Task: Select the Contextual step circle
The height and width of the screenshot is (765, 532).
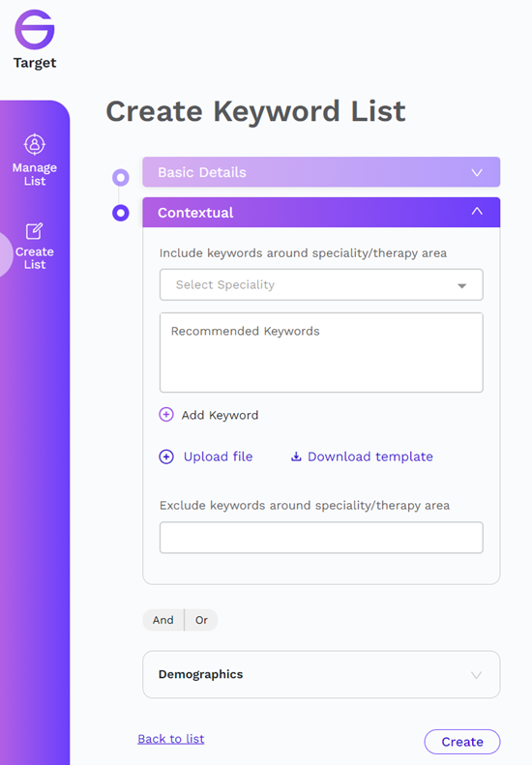Action: click(x=121, y=213)
